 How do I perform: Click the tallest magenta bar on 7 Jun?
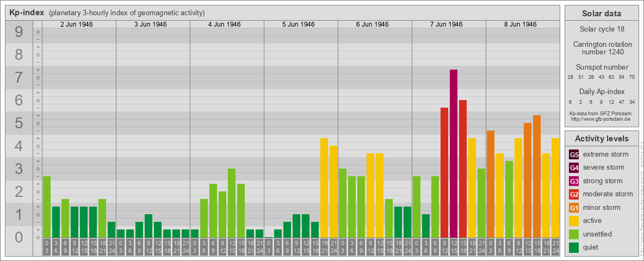(454, 153)
